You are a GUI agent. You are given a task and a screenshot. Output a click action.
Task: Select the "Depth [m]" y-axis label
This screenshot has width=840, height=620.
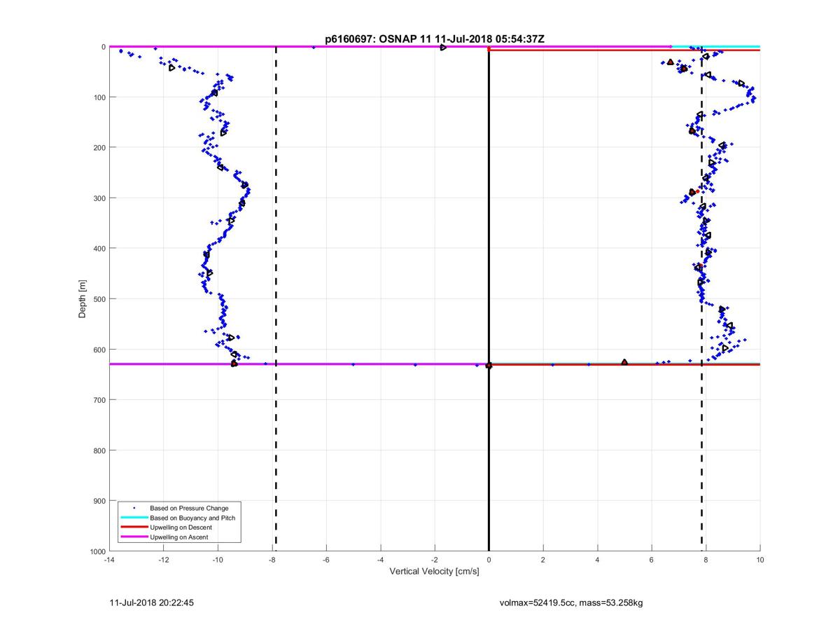tap(83, 299)
